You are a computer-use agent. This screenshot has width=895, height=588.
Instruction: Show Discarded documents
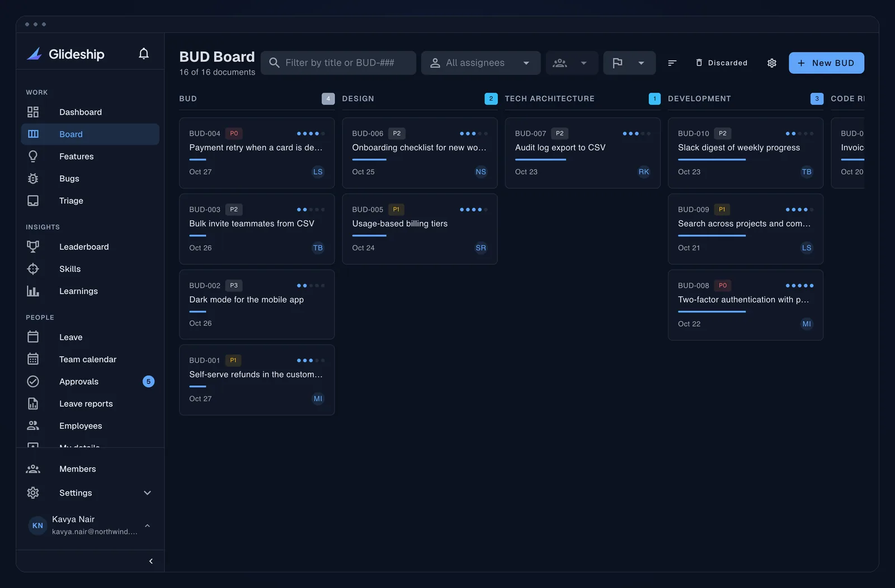721,63
